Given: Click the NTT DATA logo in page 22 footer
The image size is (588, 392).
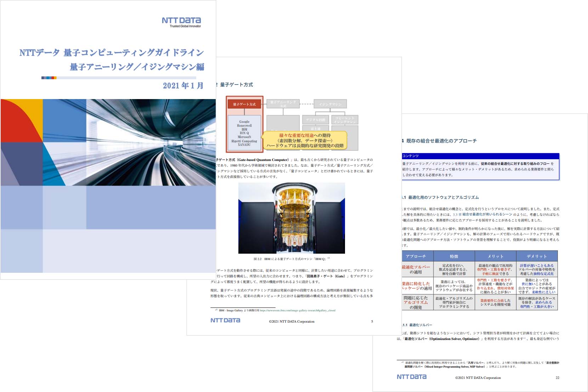Looking at the screenshot, I should pos(411,377).
